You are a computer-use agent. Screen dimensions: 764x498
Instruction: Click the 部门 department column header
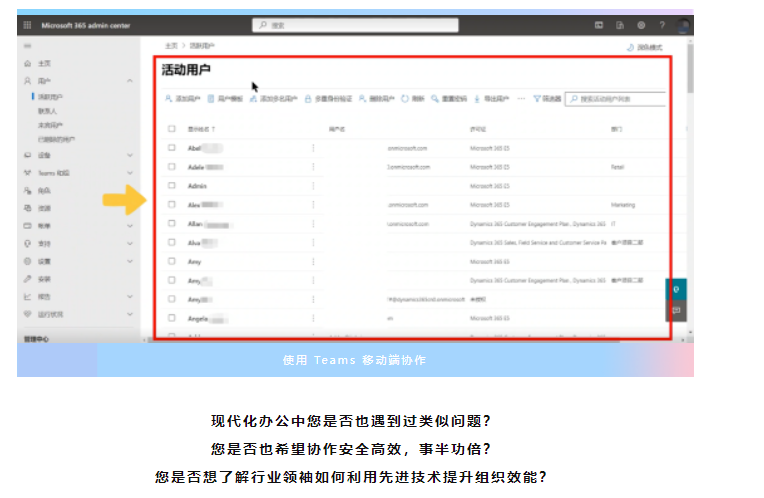click(x=616, y=129)
